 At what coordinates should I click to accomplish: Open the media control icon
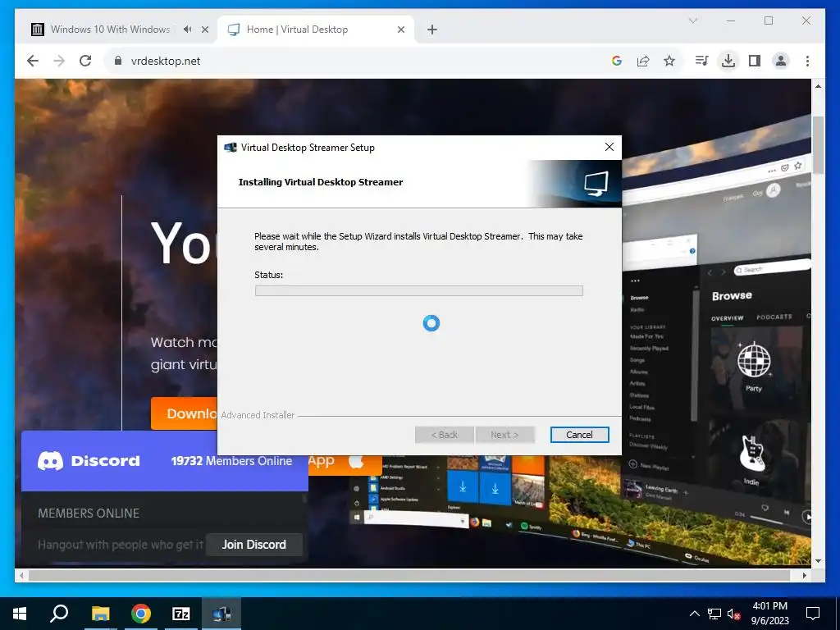(x=702, y=61)
